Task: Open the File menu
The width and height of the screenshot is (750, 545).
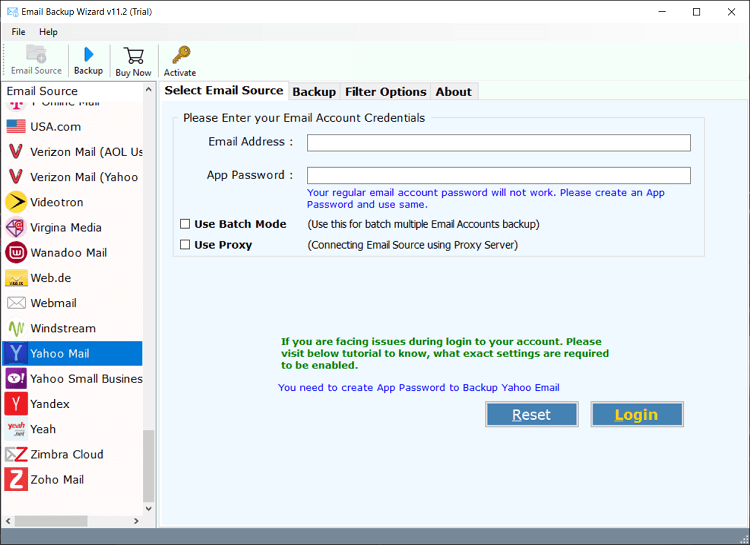Action: (18, 32)
